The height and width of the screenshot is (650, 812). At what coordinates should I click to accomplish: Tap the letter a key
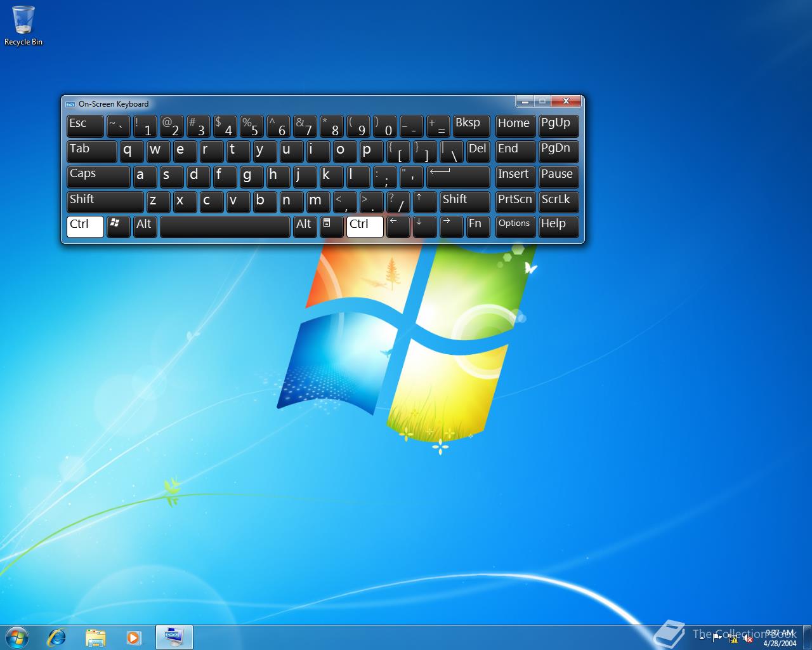click(x=145, y=176)
